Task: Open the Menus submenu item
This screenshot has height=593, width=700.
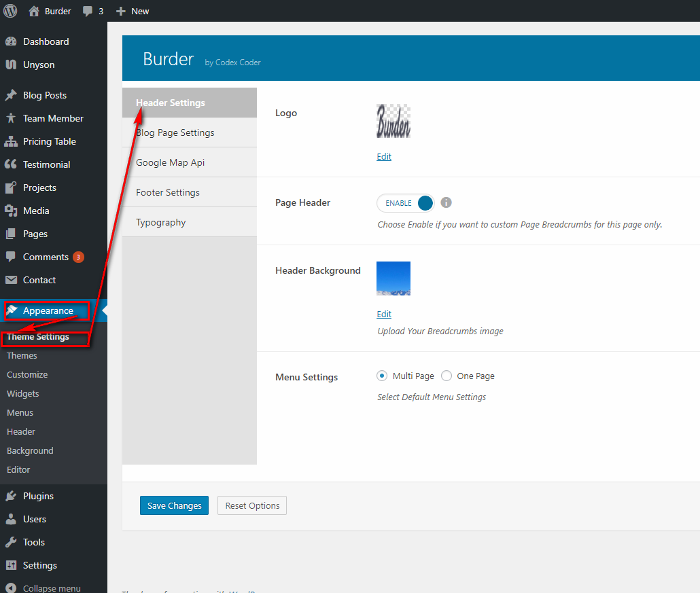Action: tap(20, 413)
